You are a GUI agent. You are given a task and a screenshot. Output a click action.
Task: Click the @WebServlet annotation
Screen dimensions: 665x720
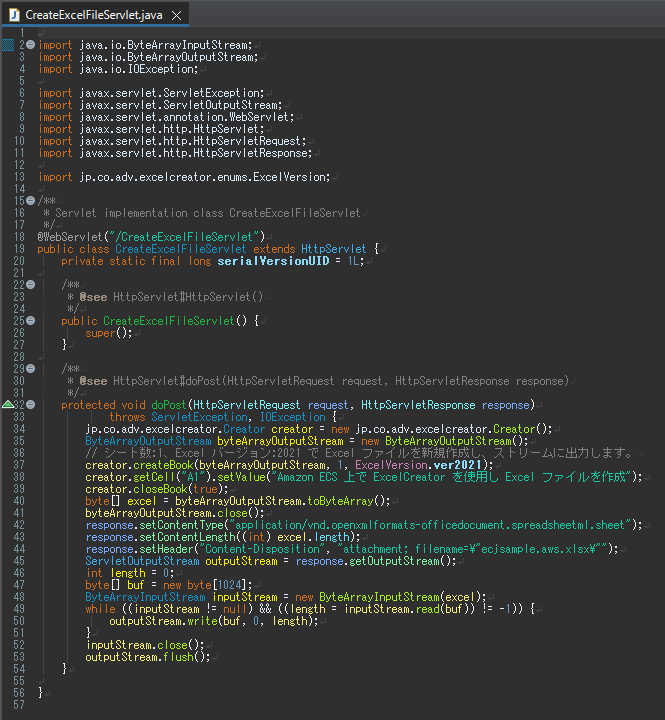pos(70,237)
